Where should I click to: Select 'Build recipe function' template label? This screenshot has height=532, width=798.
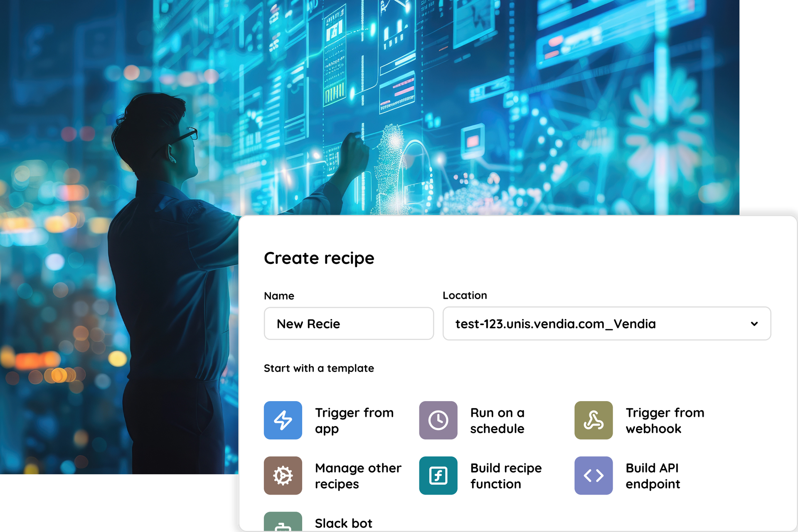tap(506, 475)
